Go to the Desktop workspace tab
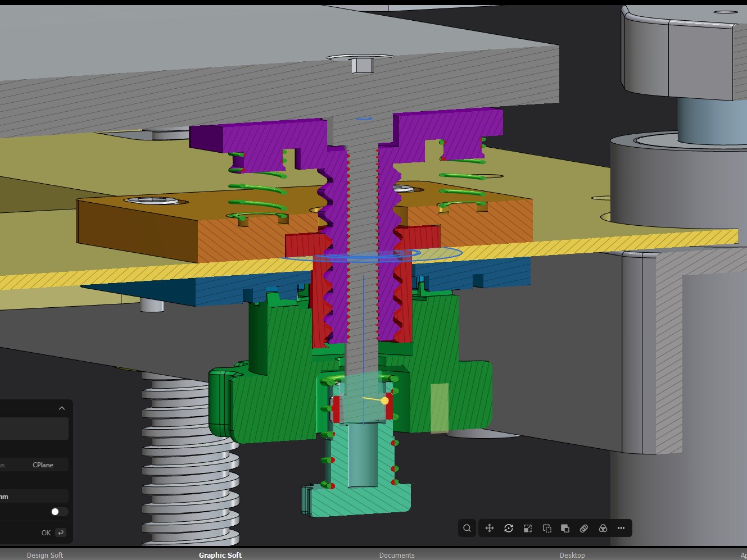Screen dimensions: 747x560 click(572, 555)
